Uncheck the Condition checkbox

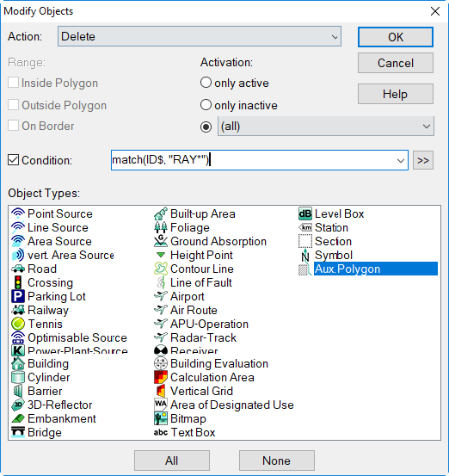tap(14, 160)
